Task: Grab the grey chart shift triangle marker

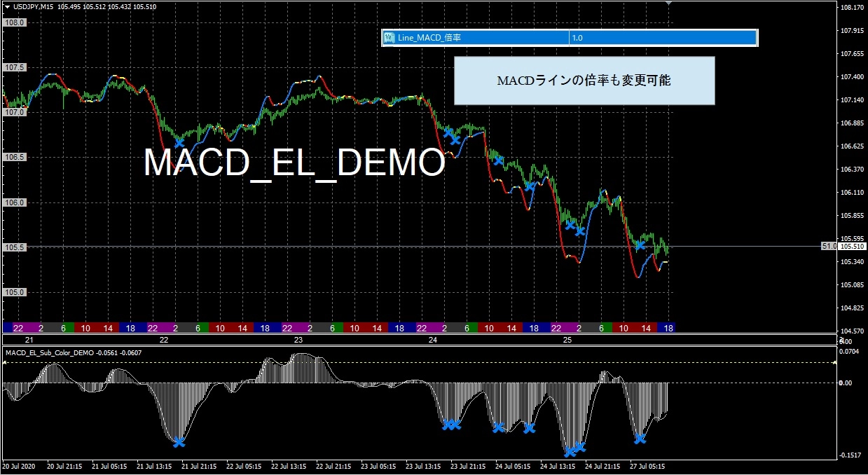Action: (668, 3)
